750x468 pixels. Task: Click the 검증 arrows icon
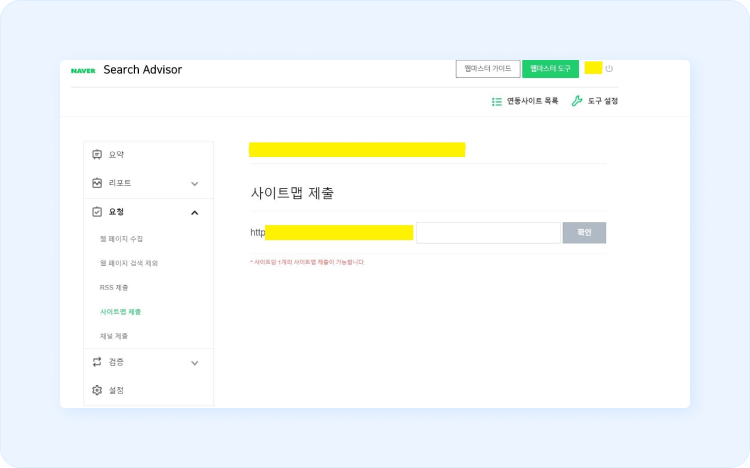tap(97, 362)
